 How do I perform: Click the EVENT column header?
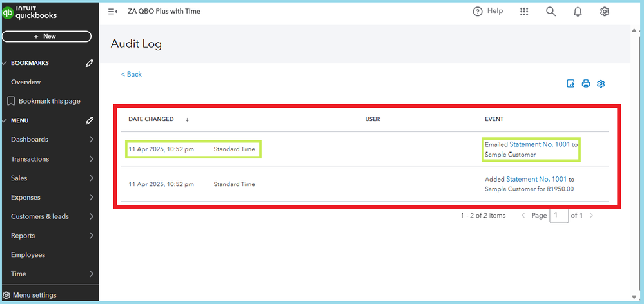pyautogui.click(x=494, y=119)
